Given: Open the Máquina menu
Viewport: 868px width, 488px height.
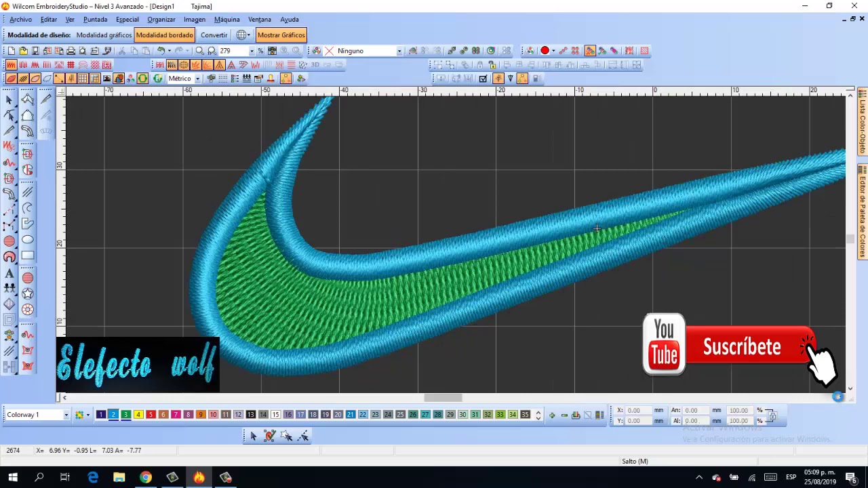Looking at the screenshot, I should (226, 20).
